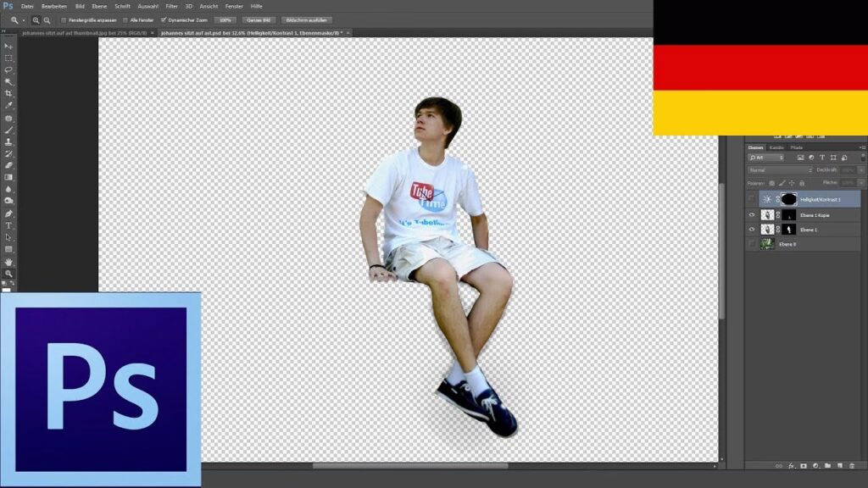The image size is (868, 488).
Task: Select the Eyedropper tool
Action: pyautogui.click(x=8, y=105)
